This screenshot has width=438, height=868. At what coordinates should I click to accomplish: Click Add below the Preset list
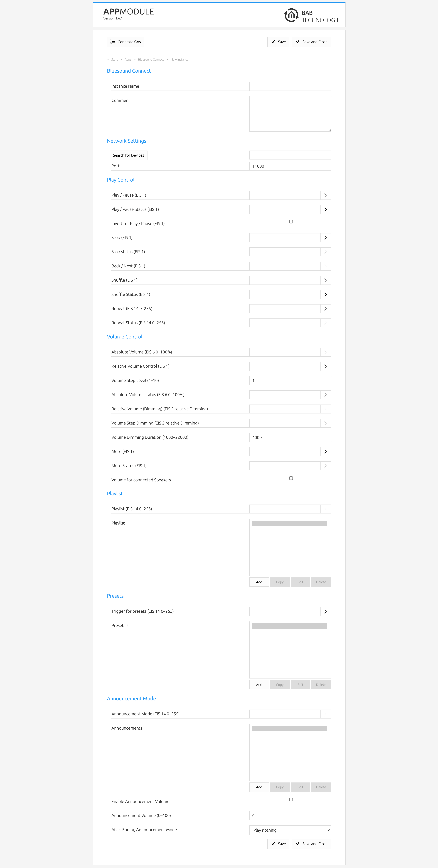point(259,685)
